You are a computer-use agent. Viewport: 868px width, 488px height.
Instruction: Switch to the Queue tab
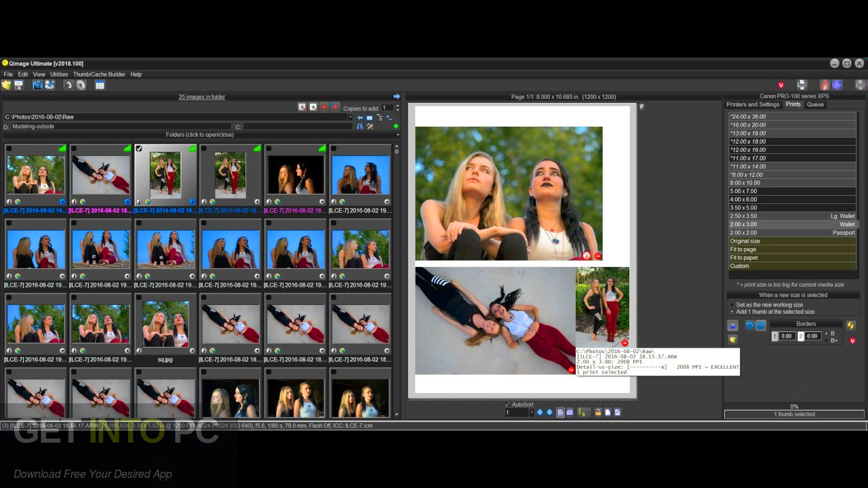(x=814, y=104)
